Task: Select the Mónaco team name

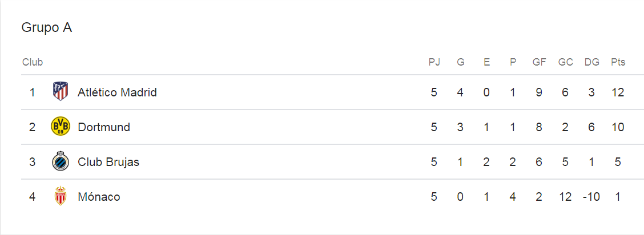Action: pos(99,197)
